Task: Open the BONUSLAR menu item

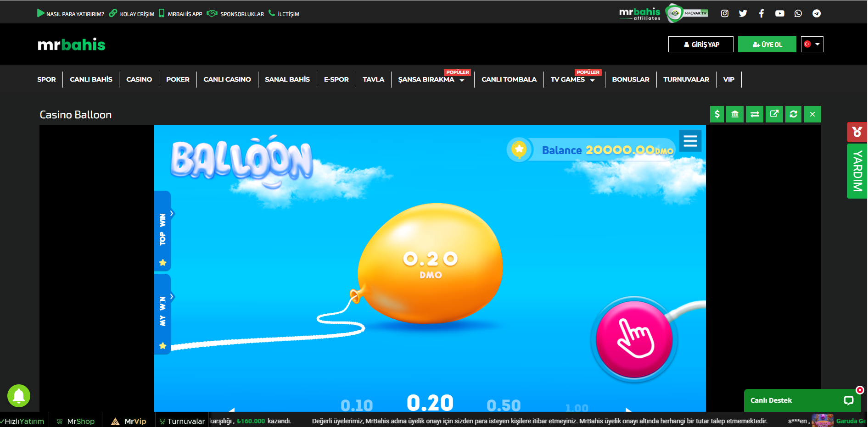Action: 630,79
